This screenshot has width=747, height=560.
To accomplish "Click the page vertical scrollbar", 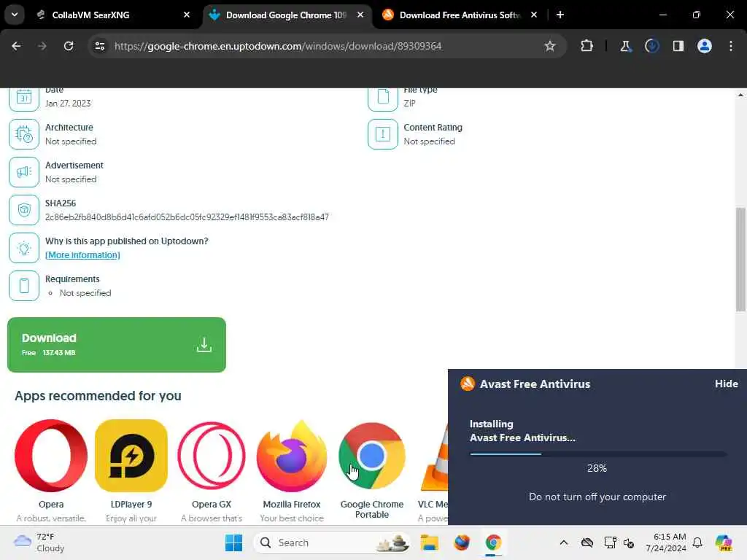I will click(x=740, y=260).
